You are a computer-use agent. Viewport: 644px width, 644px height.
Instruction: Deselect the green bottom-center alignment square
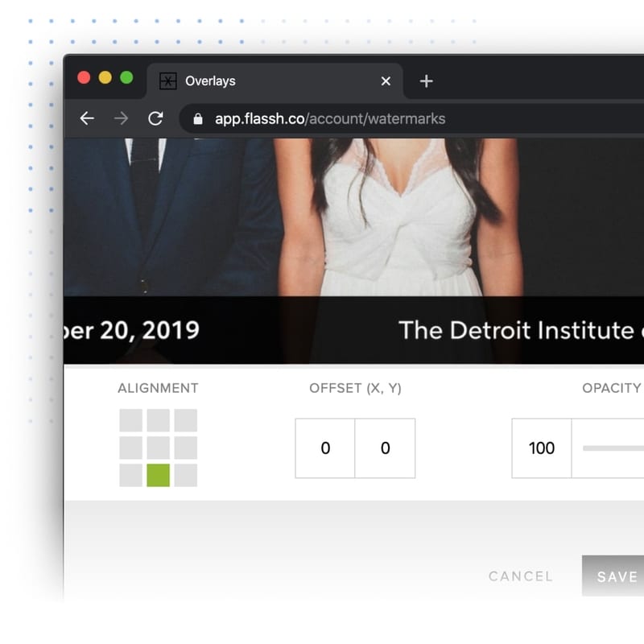point(158,477)
